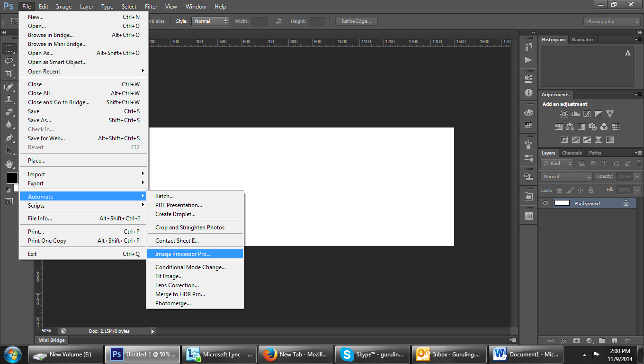Hide the Background layer with eye icon
This screenshot has height=364, width=644.
(x=546, y=203)
